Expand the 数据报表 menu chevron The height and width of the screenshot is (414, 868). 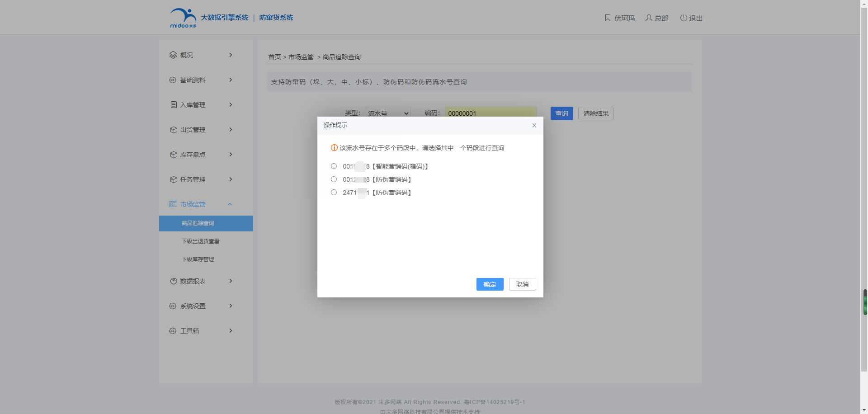231,281
